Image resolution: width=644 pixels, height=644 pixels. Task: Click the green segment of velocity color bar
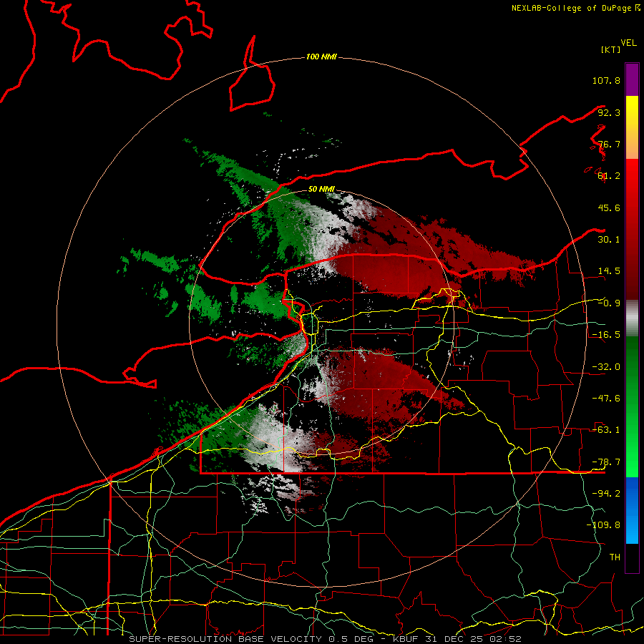tap(632, 406)
